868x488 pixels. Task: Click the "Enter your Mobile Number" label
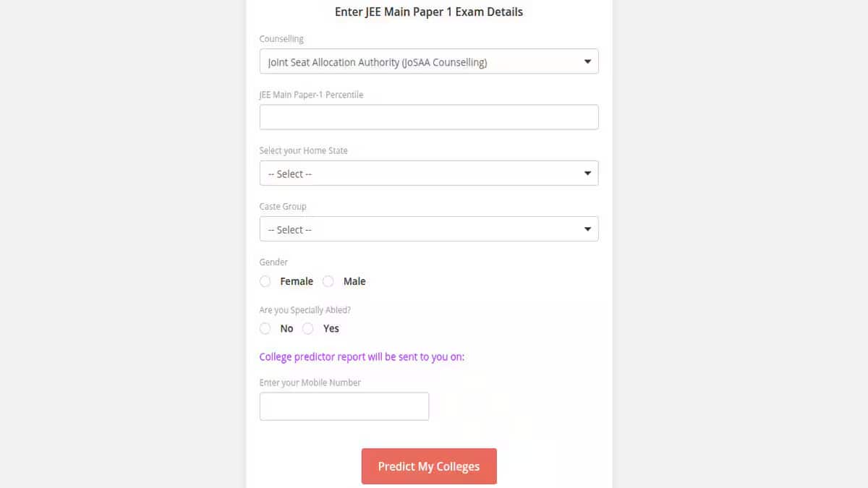310,382
